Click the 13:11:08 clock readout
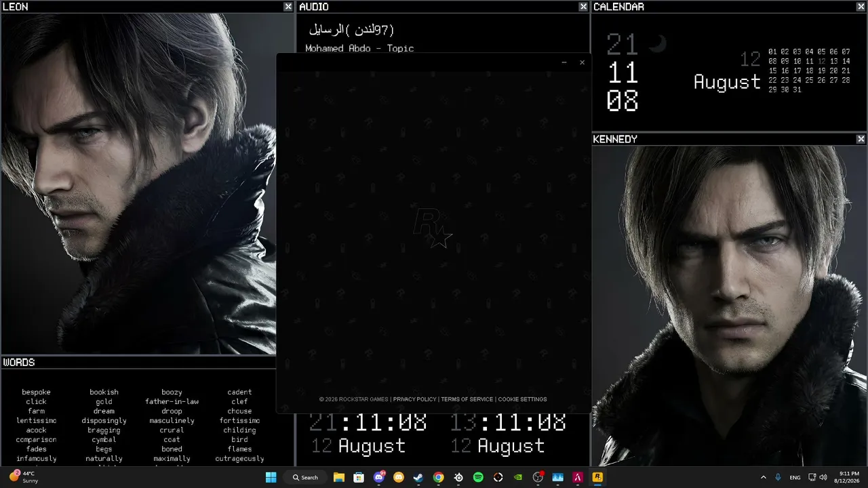The height and width of the screenshot is (488, 868). [x=508, y=423]
